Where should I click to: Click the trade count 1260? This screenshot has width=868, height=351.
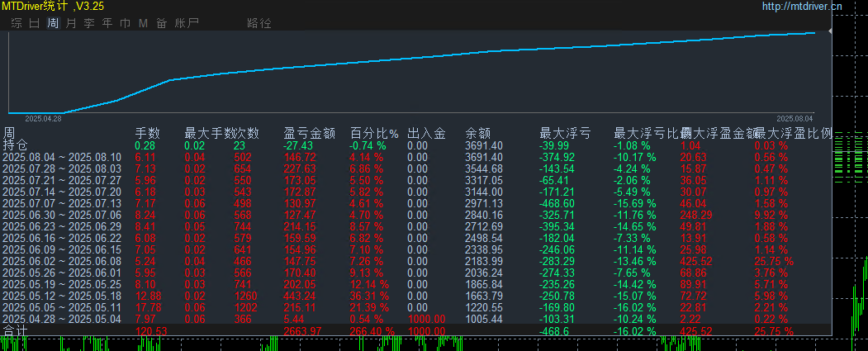click(x=246, y=296)
